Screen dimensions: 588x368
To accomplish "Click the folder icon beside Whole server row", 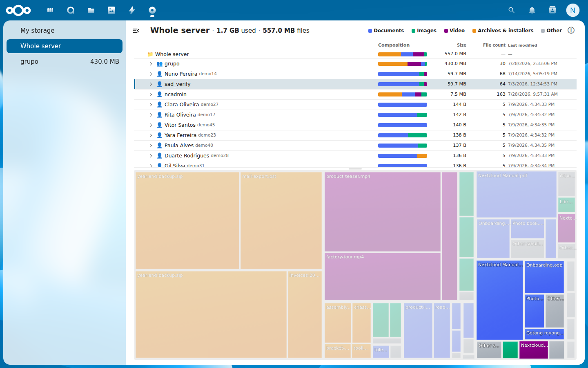I will pyautogui.click(x=150, y=54).
